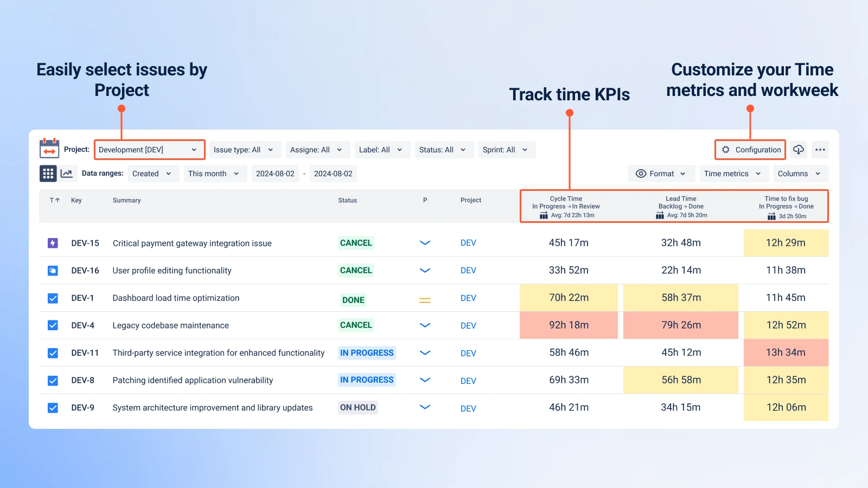Screen dimensions: 868x488
Task: Expand the priority chevron in DEV-15 row
Action: point(425,243)
